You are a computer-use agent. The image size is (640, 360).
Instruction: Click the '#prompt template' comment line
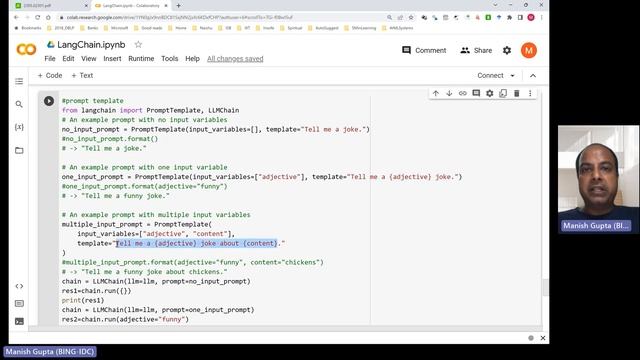click(92, 101)
